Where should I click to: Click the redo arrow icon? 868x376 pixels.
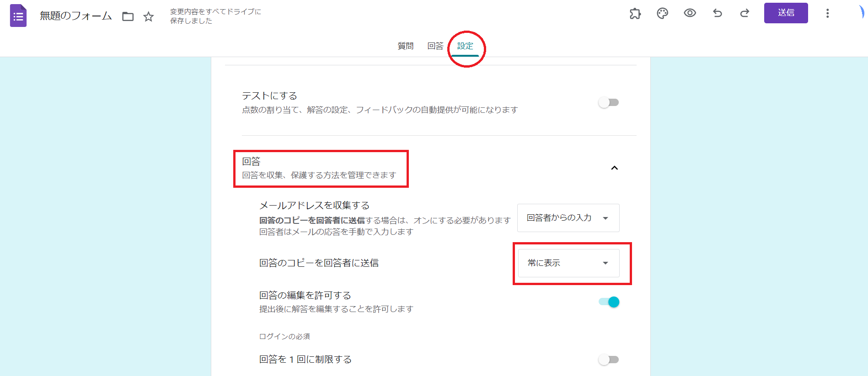tap(745, 13)
